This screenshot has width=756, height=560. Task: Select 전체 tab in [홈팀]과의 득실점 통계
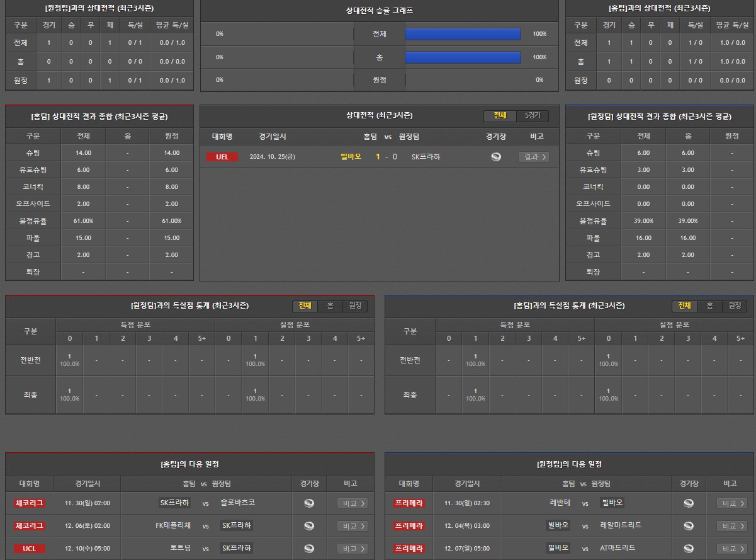(x=684, y=306)
